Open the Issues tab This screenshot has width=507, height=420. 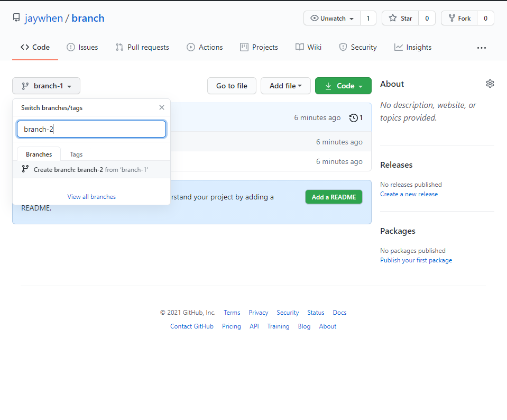82,47
